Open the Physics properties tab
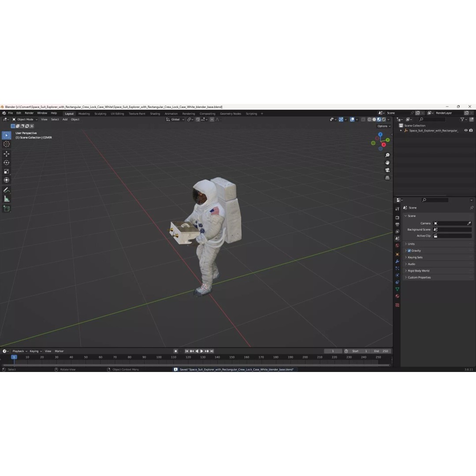476x476 pixels. 397,275
